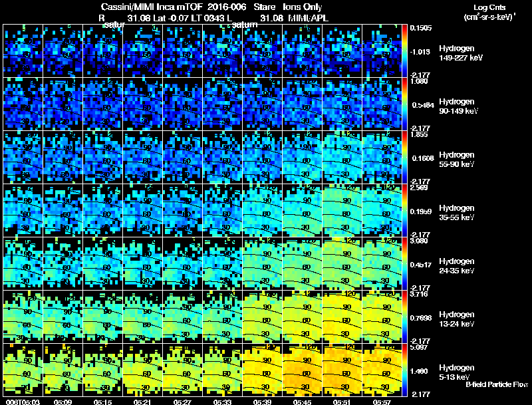Click the '0.1505' color scale maximum
532x405 pixels.
pos(421,28)
